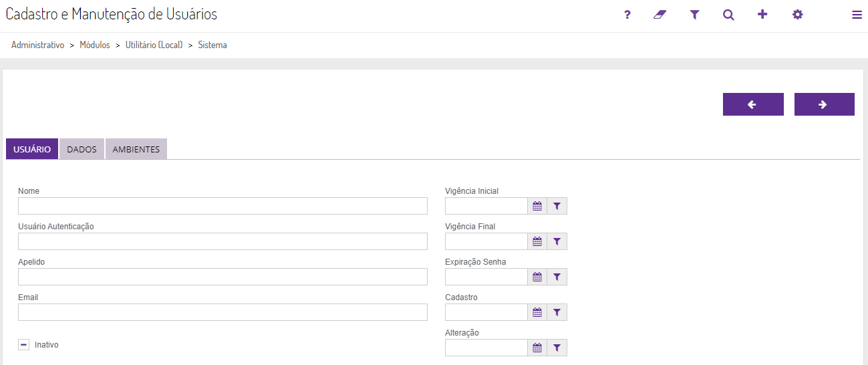Open calendar for Vigência Inicial
Viewport: 868px width, 365px height.
(x=537, y=206)
